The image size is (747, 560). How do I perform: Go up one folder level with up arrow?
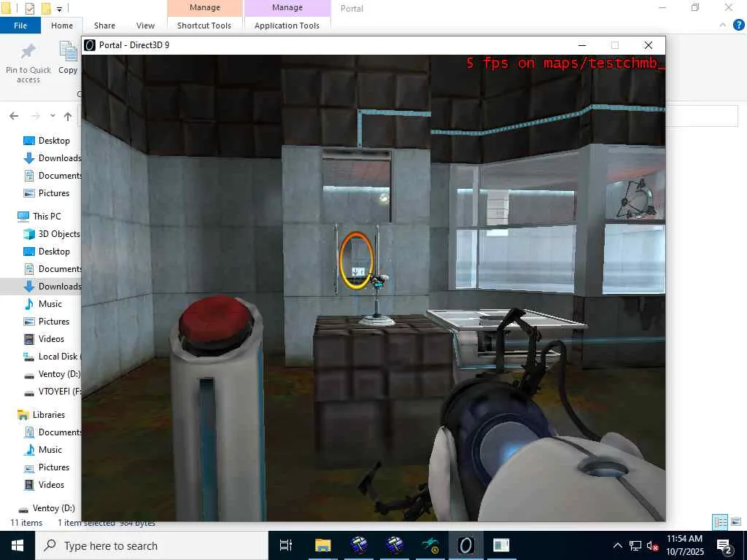(x=68, y=116)
